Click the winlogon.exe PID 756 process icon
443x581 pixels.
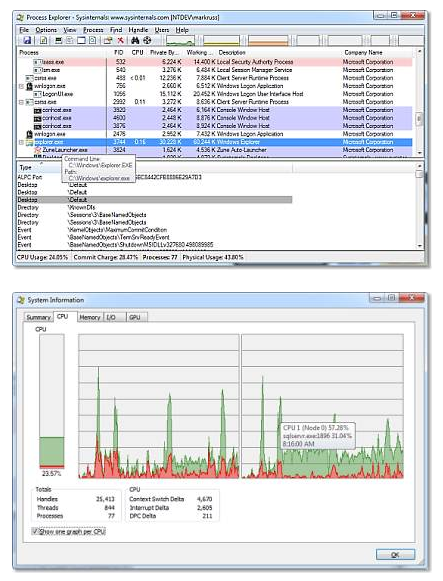30,86
